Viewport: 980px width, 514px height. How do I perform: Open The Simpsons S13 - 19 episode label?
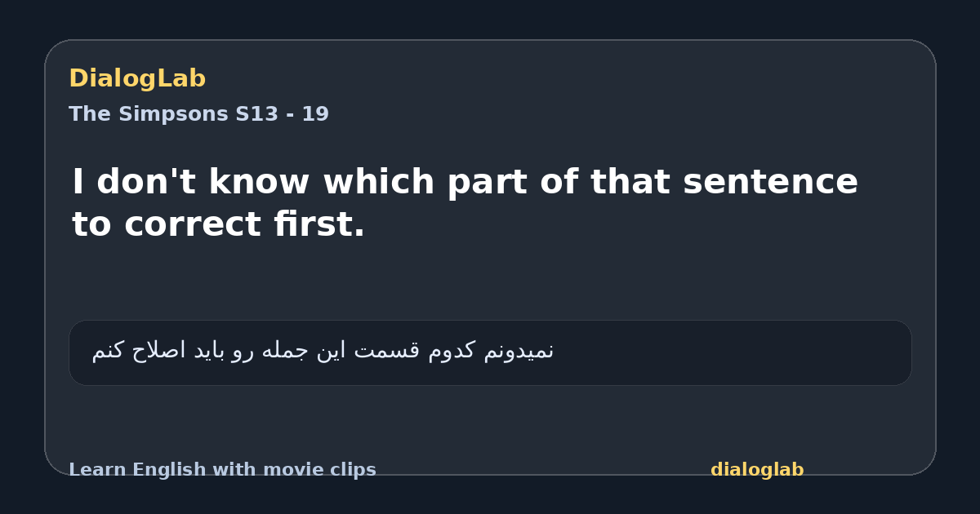tap(198, 114)
